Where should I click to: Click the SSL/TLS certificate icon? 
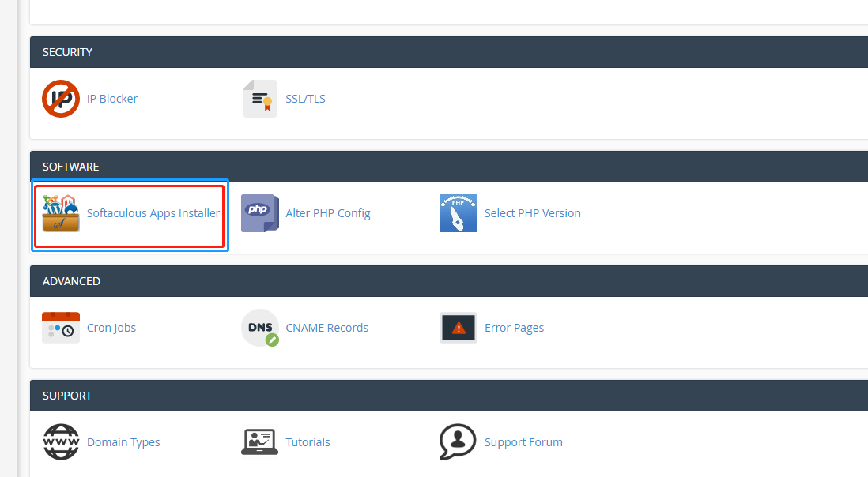(259, 99)
